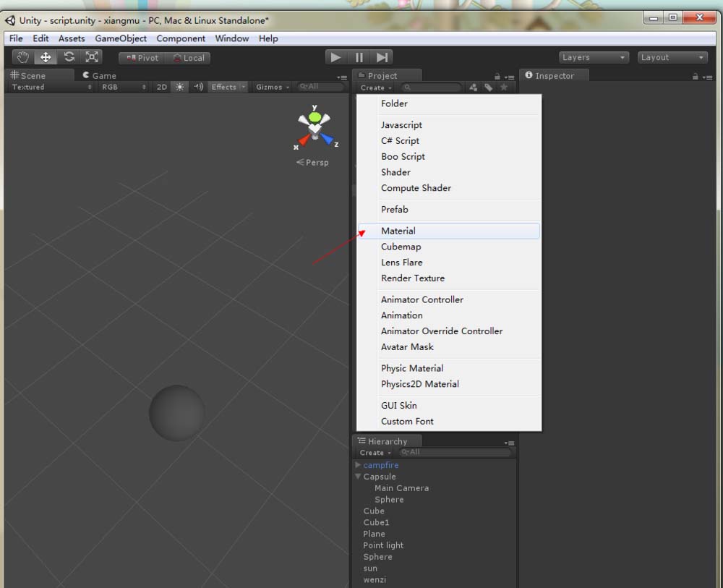Switch to the Game tab

click(x=99, y=76)
